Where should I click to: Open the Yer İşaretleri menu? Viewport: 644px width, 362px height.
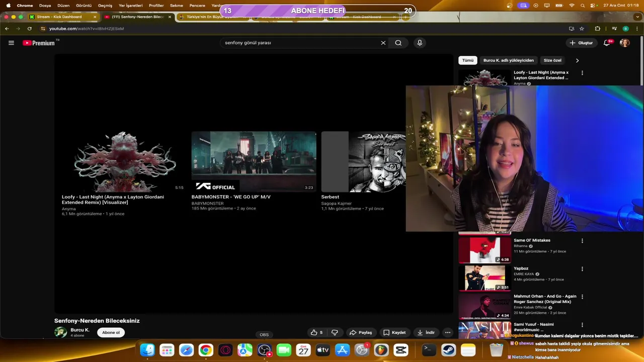pos(131,6)
